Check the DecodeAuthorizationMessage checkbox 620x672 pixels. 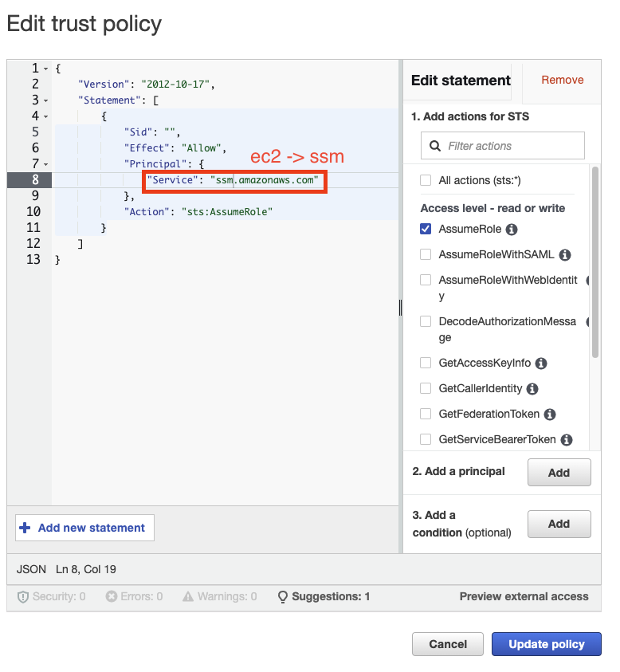tap(426, 321)
